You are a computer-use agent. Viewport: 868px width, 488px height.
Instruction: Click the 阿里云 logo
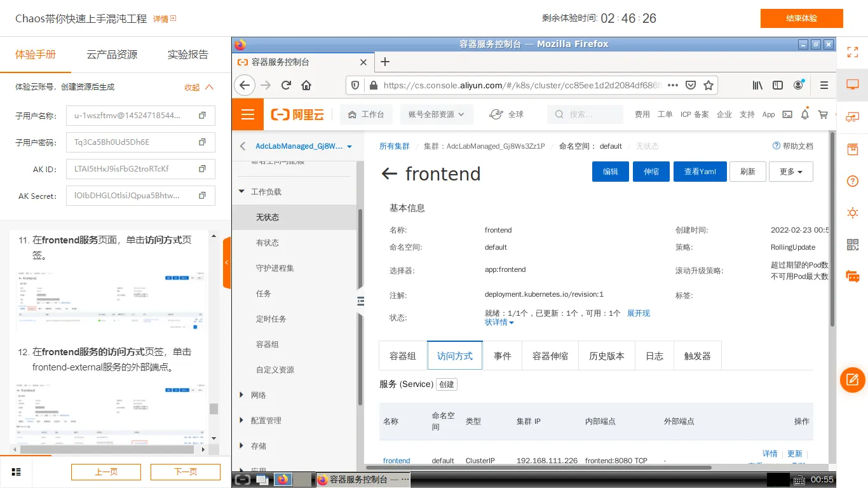pos(297,114)
